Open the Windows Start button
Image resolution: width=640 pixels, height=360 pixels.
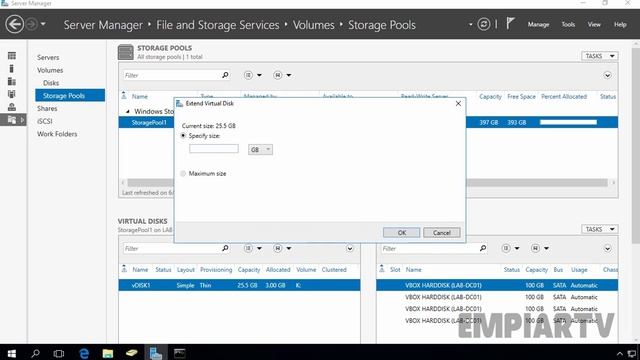[x=11, y=353]
